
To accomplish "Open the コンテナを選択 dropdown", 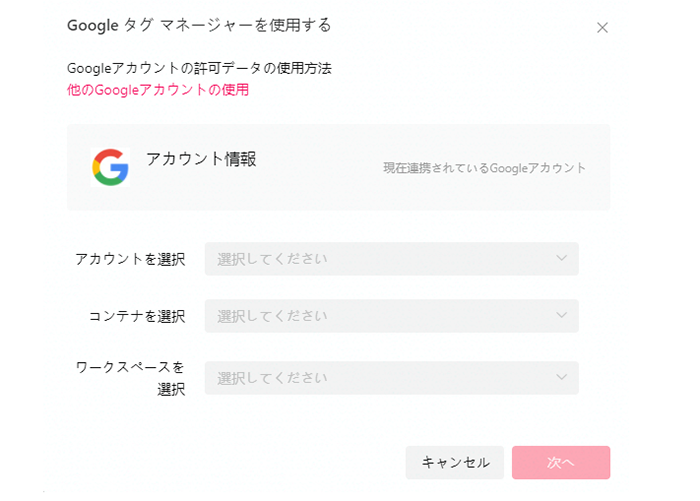I will [392, 316].
